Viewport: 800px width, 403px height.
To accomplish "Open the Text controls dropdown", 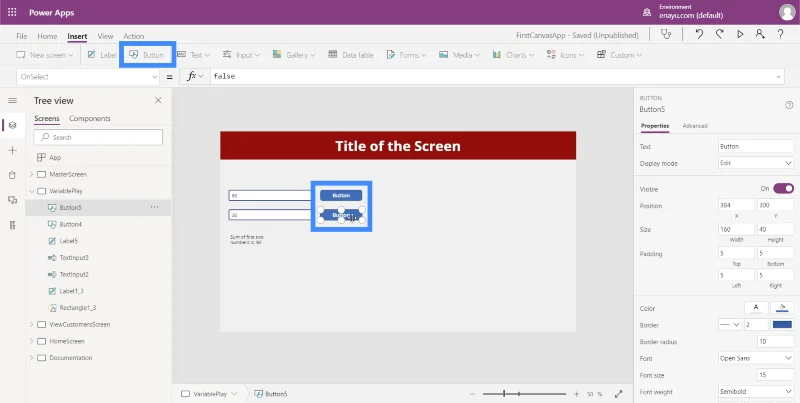I will coord(193,55).
